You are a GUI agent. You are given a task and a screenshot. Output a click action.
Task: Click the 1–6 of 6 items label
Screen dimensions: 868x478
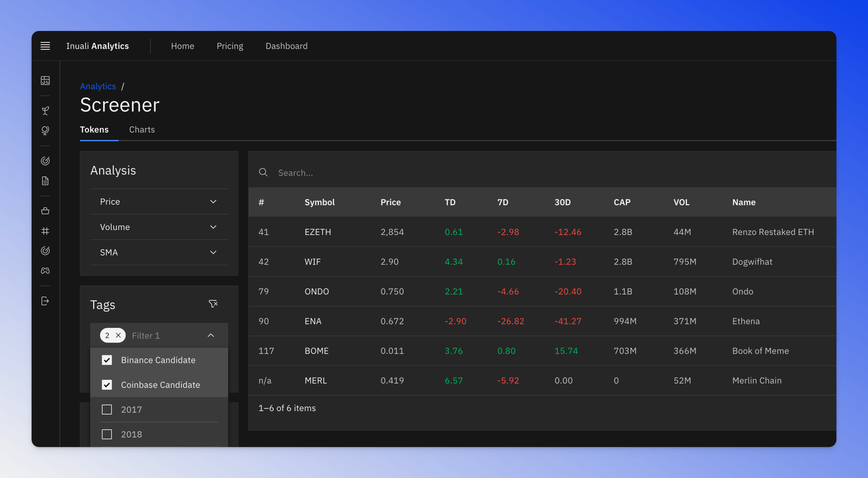(287, 408)
